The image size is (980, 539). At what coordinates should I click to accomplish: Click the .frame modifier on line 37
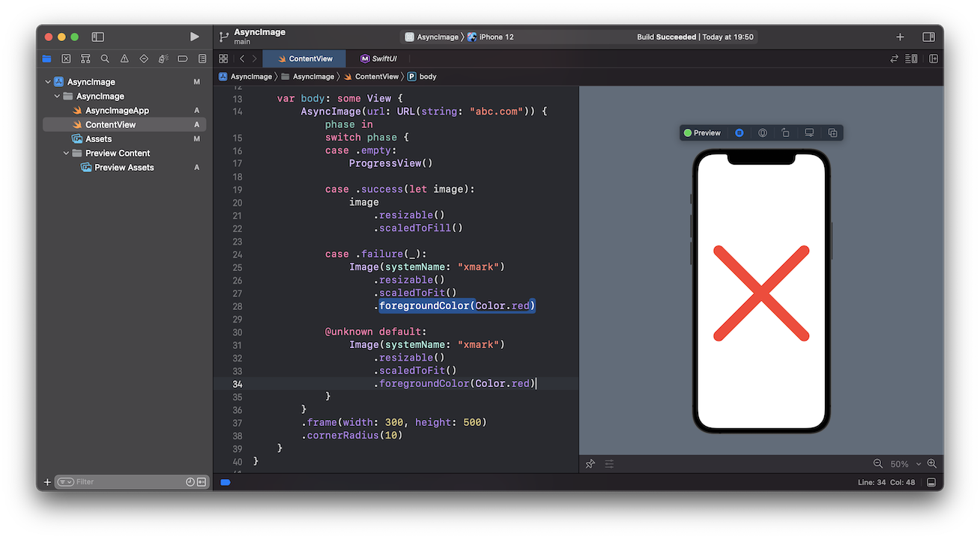(394, 423)
